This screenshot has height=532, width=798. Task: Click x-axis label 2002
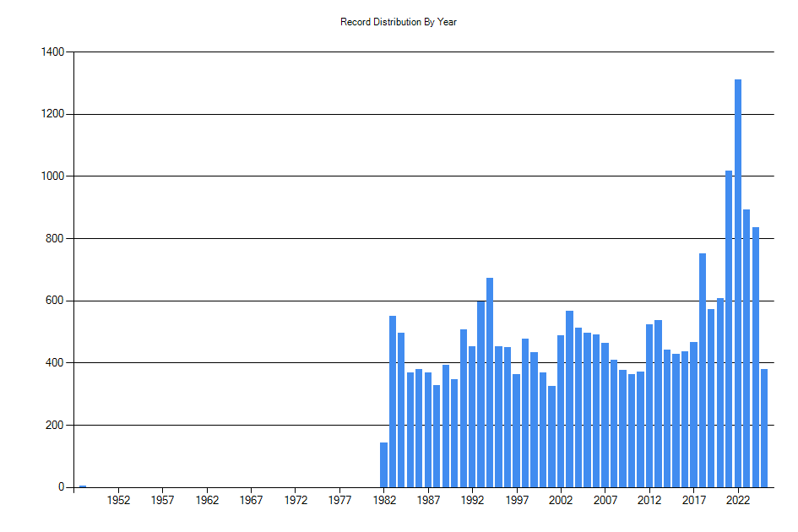(x=561, y=501)
